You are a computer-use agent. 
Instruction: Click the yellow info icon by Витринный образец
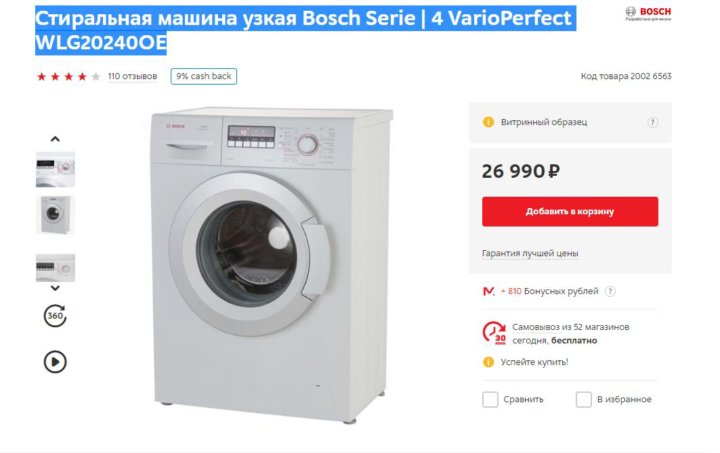(488, 122)
